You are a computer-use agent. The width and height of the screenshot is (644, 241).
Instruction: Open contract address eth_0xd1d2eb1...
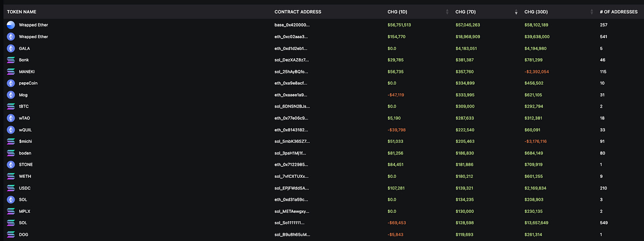coord(291,48)
